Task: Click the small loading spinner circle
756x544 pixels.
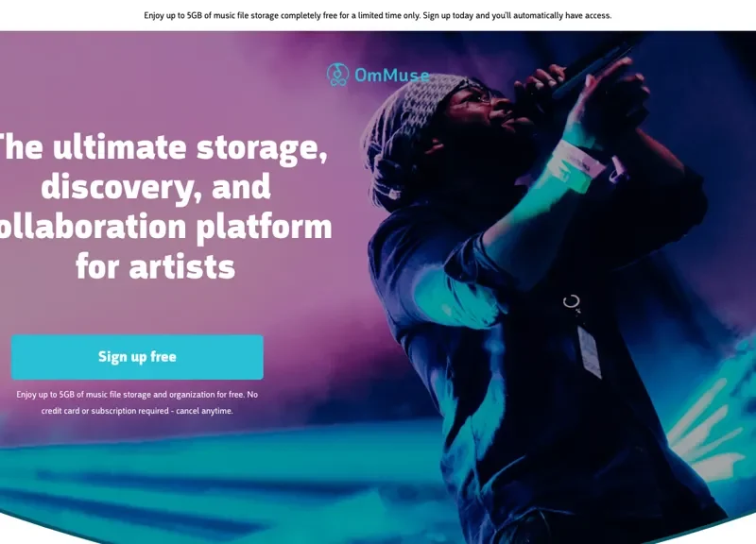Action: (x=572, y=301)
